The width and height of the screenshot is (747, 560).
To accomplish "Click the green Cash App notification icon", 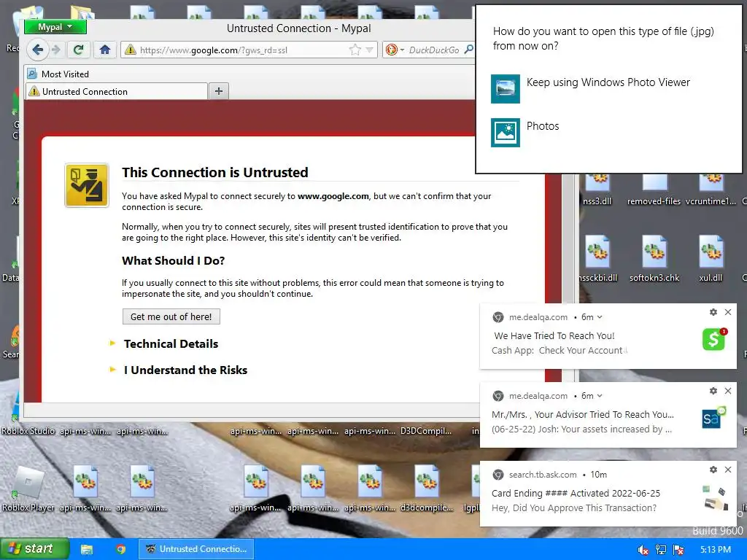I will (714, 338).
